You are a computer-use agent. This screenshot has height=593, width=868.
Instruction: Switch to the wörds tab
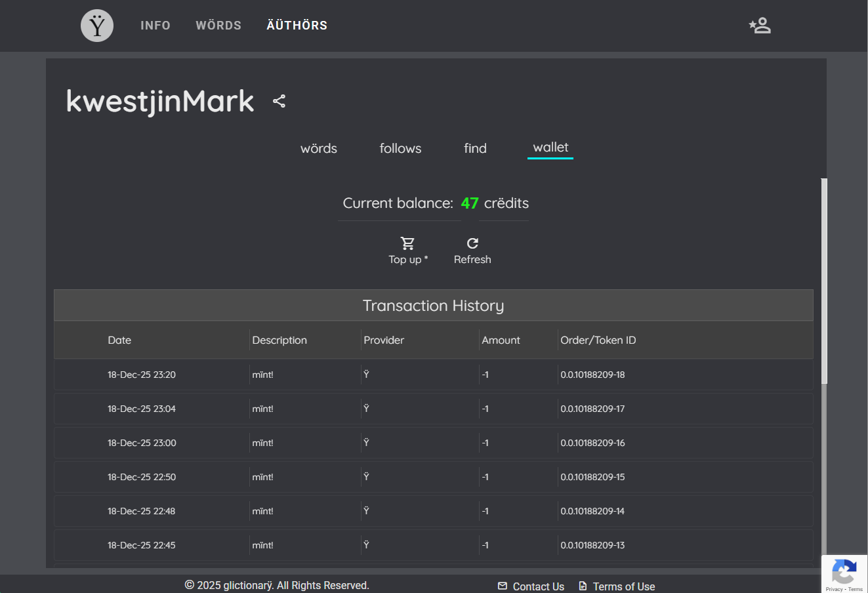click(319, 148)
